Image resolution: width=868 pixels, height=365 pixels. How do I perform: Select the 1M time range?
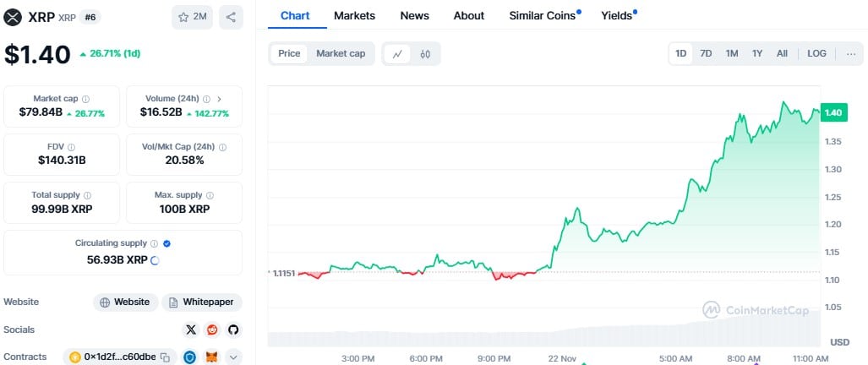click(732, 53)
